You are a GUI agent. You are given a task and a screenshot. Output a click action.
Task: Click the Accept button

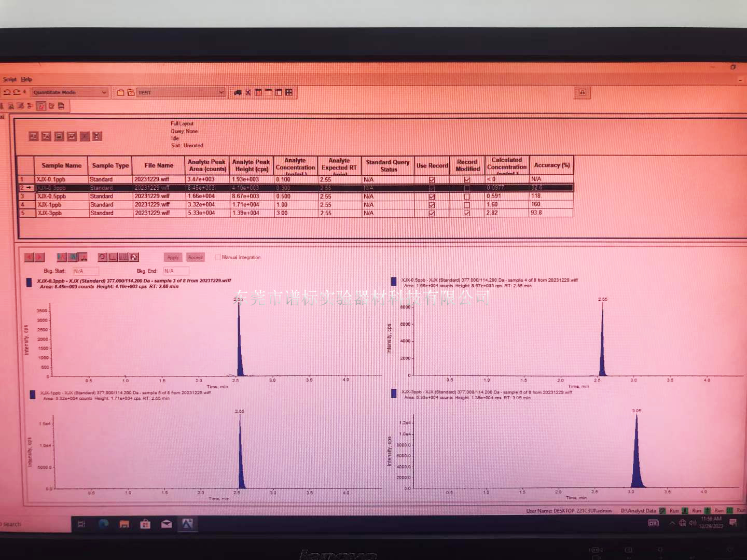[x=196, y=257]
